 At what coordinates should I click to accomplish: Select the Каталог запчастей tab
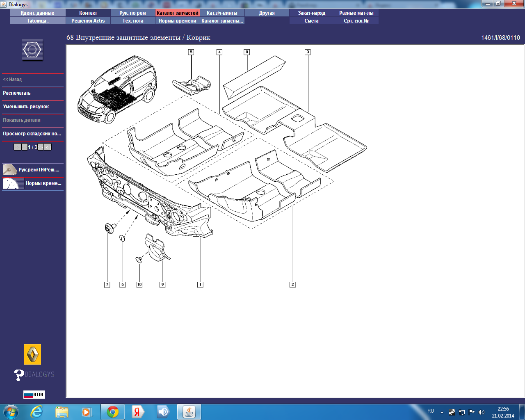(178, 13)
